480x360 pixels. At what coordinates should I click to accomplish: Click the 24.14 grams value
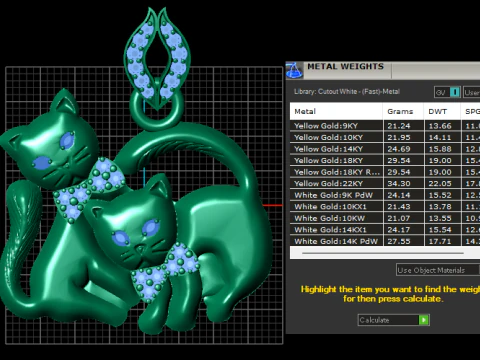pos(399,195)
